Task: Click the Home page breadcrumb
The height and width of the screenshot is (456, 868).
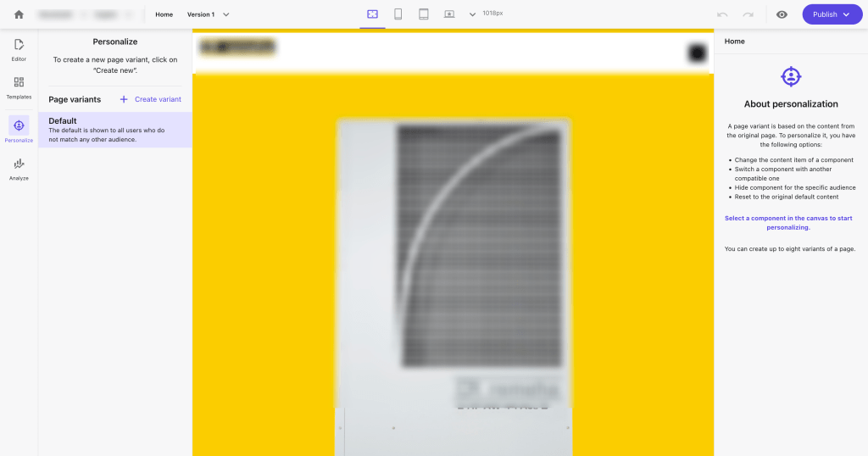Action: pos(164,14)
